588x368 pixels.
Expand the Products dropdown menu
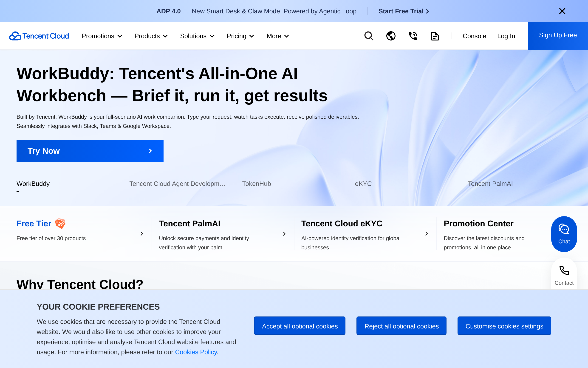(x=151, y=36)
